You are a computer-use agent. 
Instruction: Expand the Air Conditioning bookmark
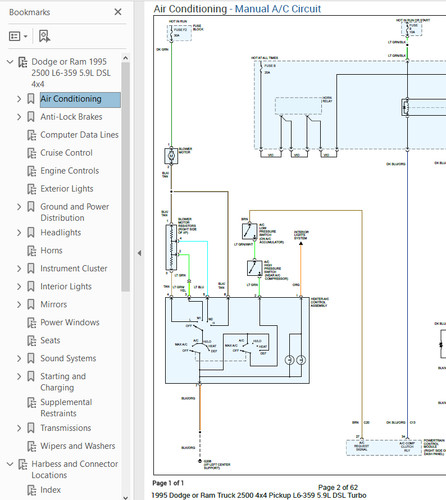coord(19,99)
